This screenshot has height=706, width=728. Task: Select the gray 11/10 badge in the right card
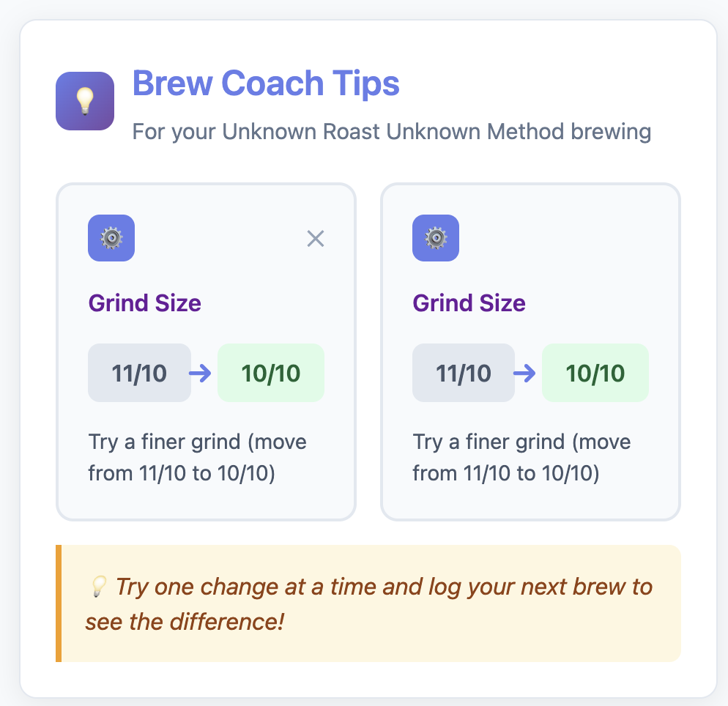tap(464, 374)
